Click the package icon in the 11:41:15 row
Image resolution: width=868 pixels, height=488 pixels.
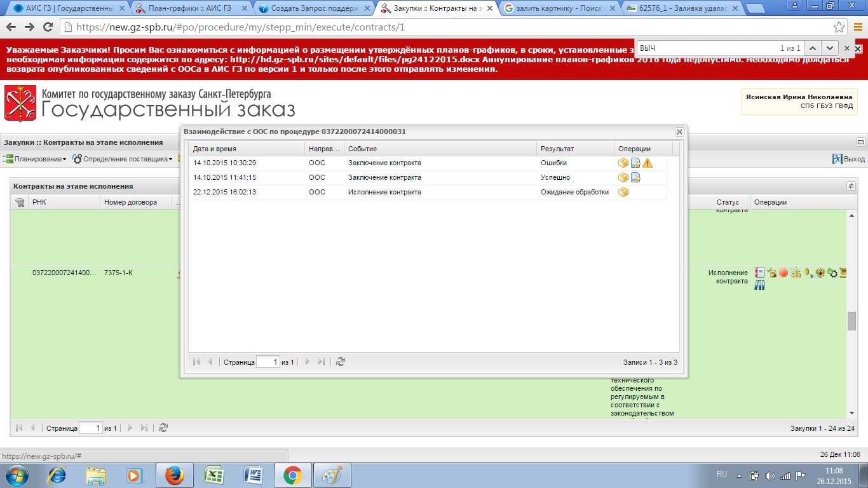(623, 178)
